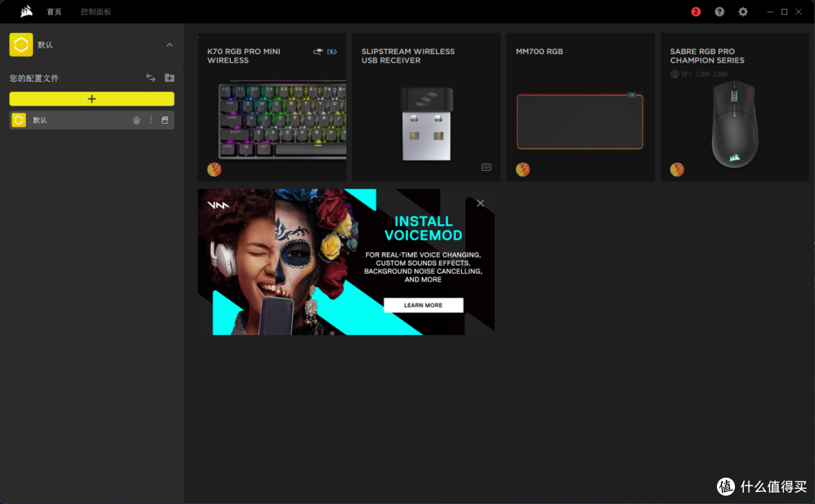The image size is (815, 504).
Task: Open the Slipstream USB receiver image
Action: 426,124
